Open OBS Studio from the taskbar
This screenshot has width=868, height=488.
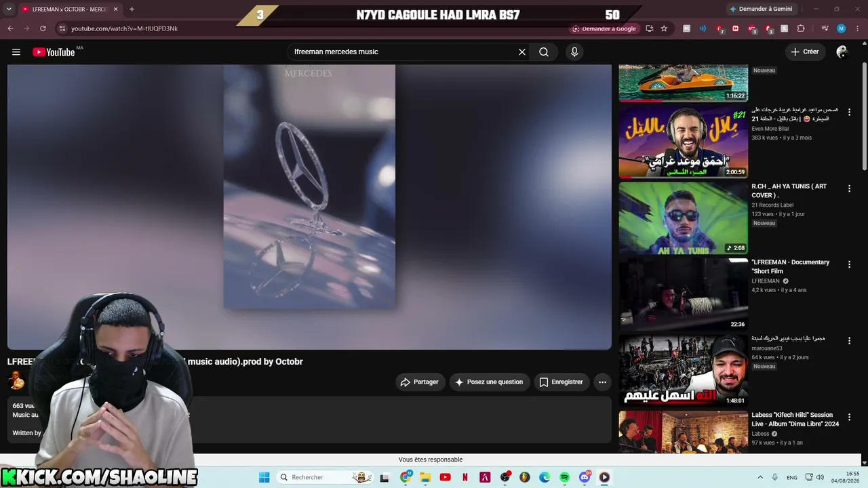coord(505,477)
